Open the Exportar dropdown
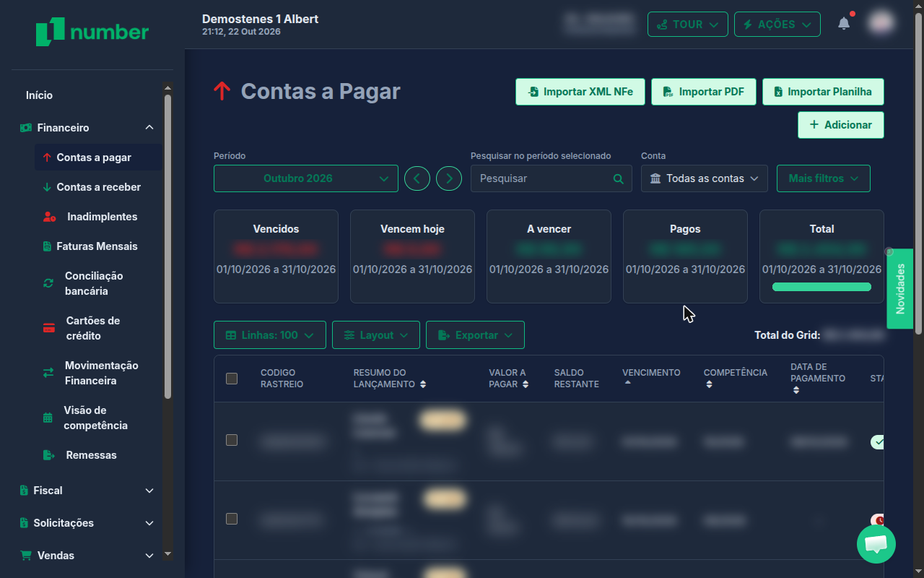 (x=475, y=335)
